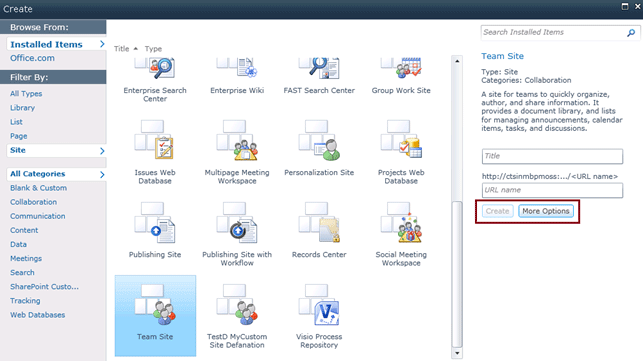
Task: Sort templates by Type column
Action: coord(153,48)
